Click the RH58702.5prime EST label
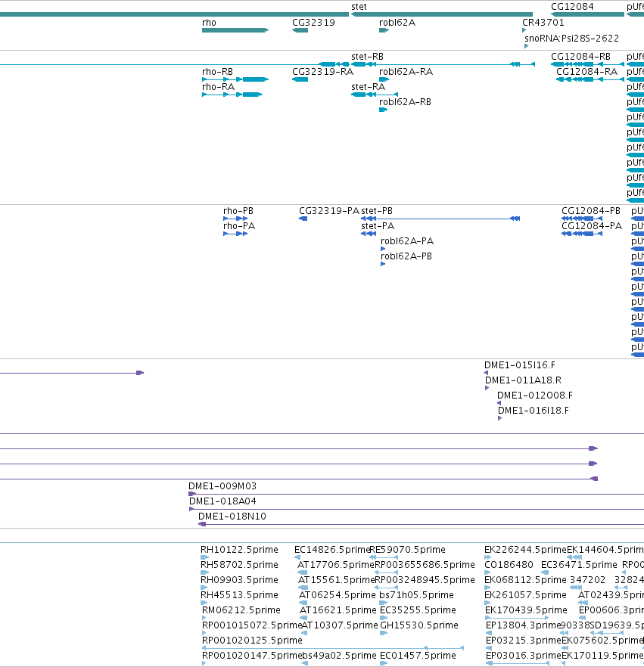644x667 pixels. (239, 565)
